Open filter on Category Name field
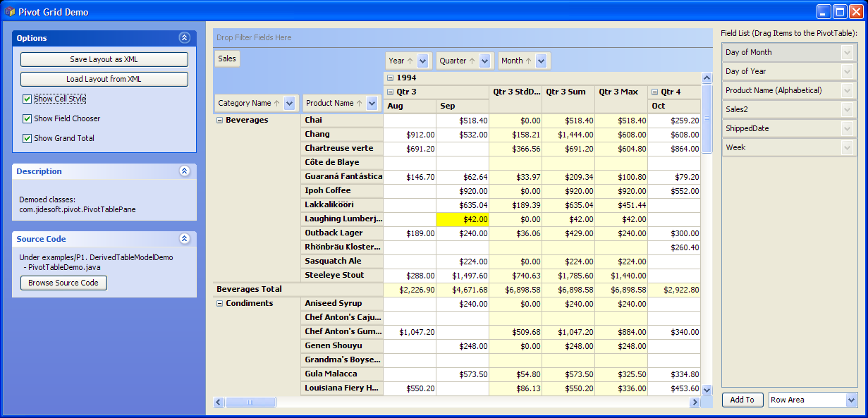The image size is (868, 418). (290, 103)
